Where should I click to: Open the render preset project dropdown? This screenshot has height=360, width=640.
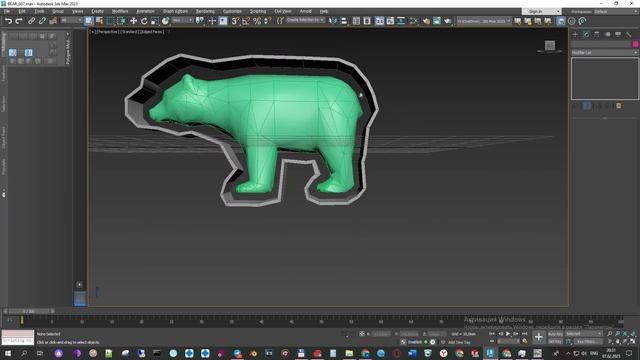click(484, 21)
